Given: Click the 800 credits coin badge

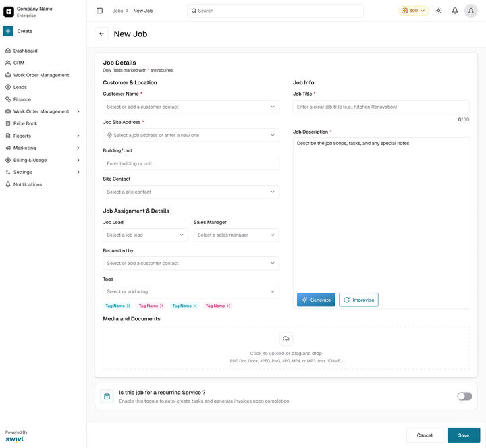Looking at the screenshot, I should pyautogui.click(x=414, y=11).
